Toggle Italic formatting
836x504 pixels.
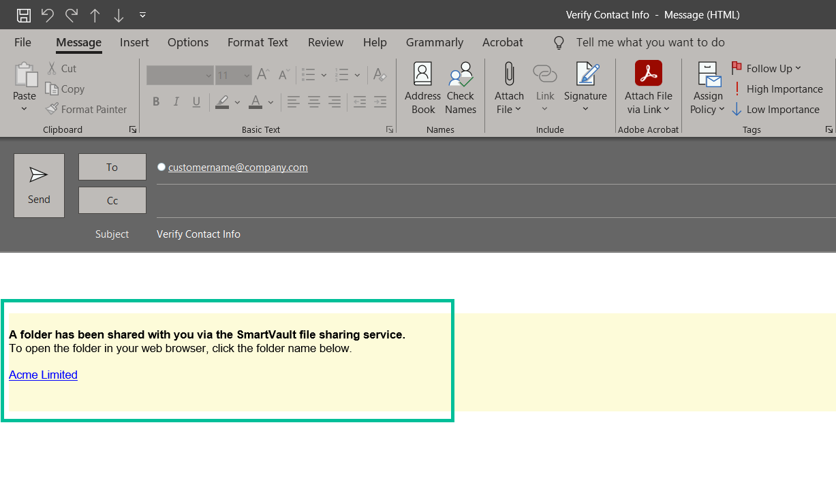click(x=176, y=102)
